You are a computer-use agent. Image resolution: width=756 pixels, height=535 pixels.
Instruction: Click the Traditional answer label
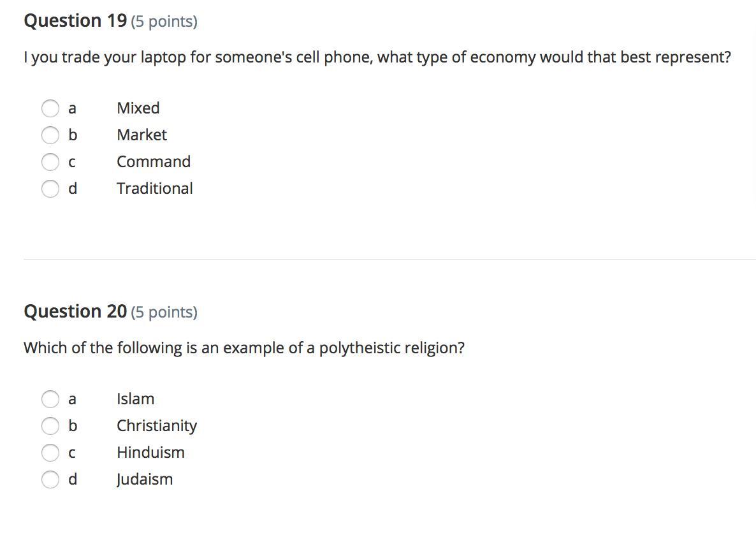pos(155,188)
